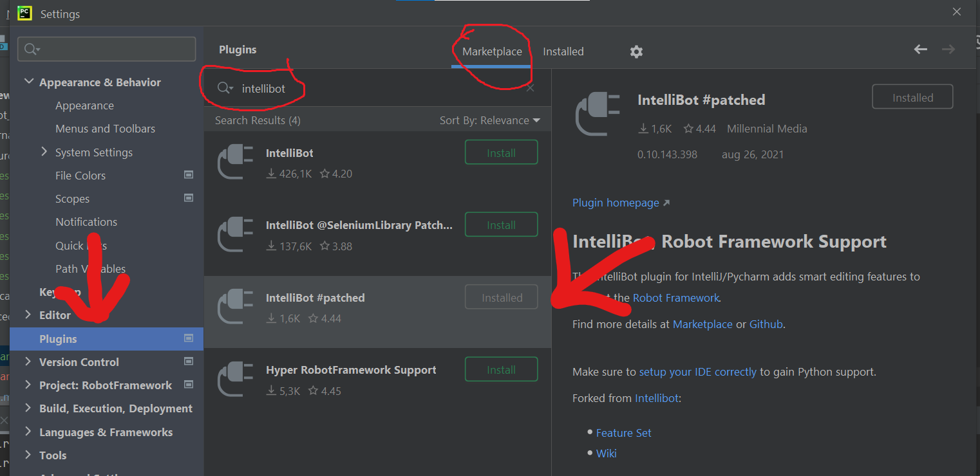Screen dimensions: 980x476
Task: Open Menus and Toolbars settings
Action: (x=105, y=129)
